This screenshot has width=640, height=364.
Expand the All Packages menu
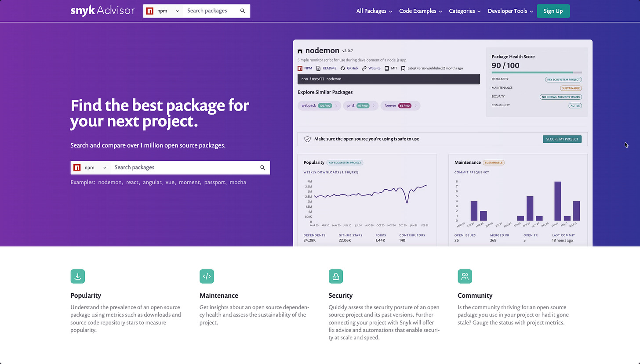374,11
